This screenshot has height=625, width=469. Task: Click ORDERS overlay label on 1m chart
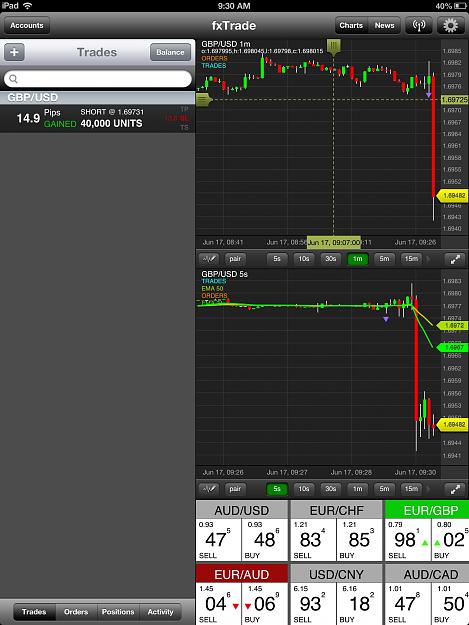tap(214, 58)
